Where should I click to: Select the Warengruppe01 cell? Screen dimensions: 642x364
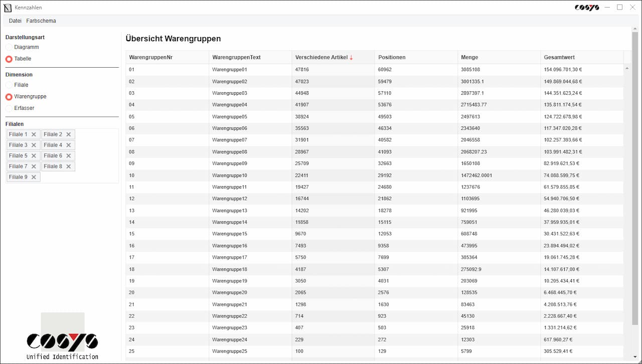(250, 70)
